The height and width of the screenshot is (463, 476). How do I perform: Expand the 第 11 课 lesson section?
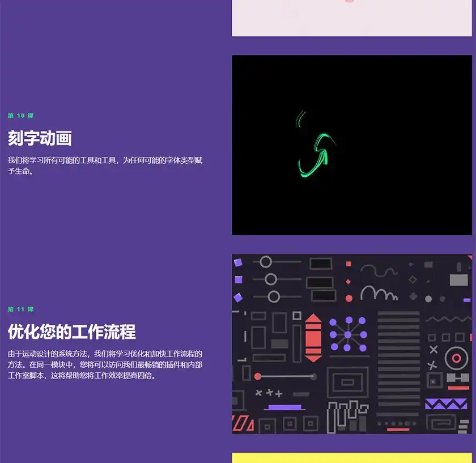tap(20, 309)
